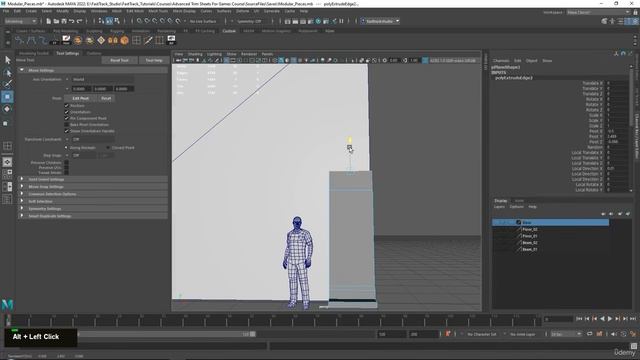Click the current time marker on timeline
This screenshot has width=640, height=360.
pyautogui.click(x=8, y=320)
